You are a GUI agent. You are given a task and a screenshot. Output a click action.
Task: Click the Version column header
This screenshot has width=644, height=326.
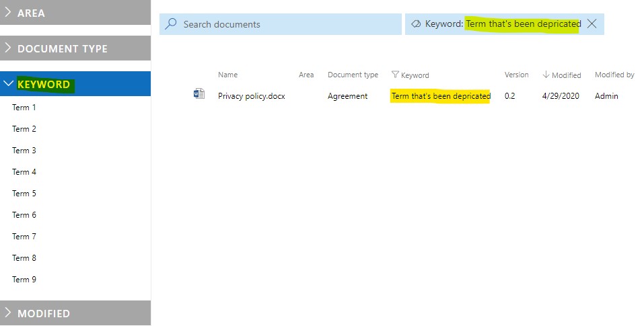516,75
